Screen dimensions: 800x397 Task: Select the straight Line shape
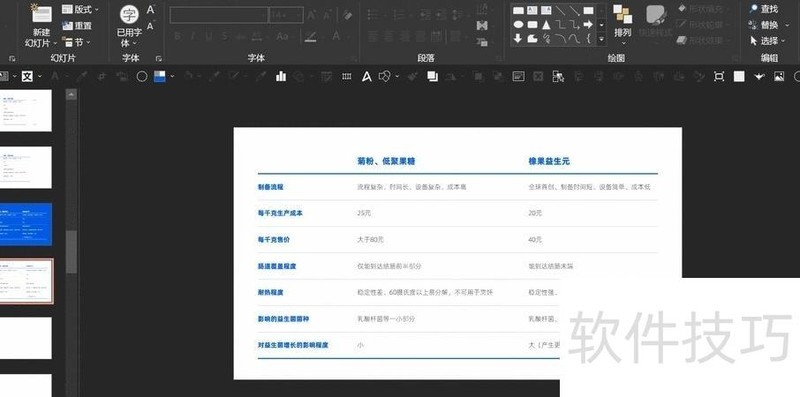point(560,10)
